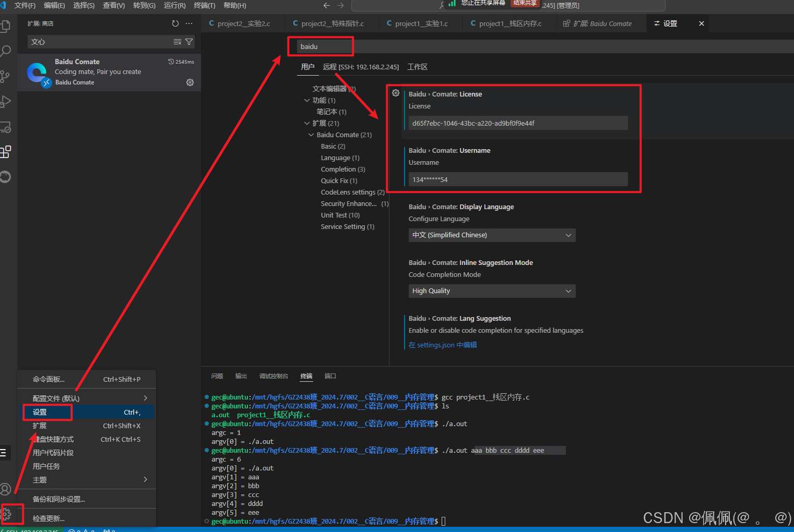
Task: Select 用户代码片段 menu entry
Action: pyautogui.click(x=87, y=453)
